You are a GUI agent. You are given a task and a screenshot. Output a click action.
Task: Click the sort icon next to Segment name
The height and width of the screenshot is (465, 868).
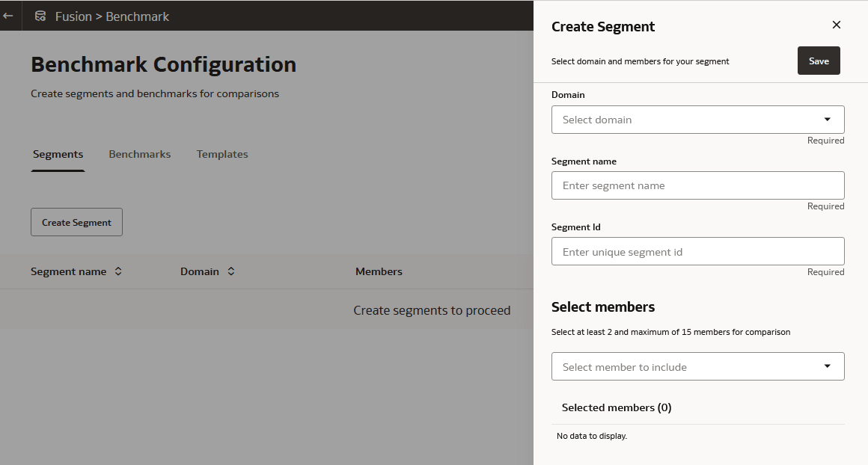click(118, 271)
